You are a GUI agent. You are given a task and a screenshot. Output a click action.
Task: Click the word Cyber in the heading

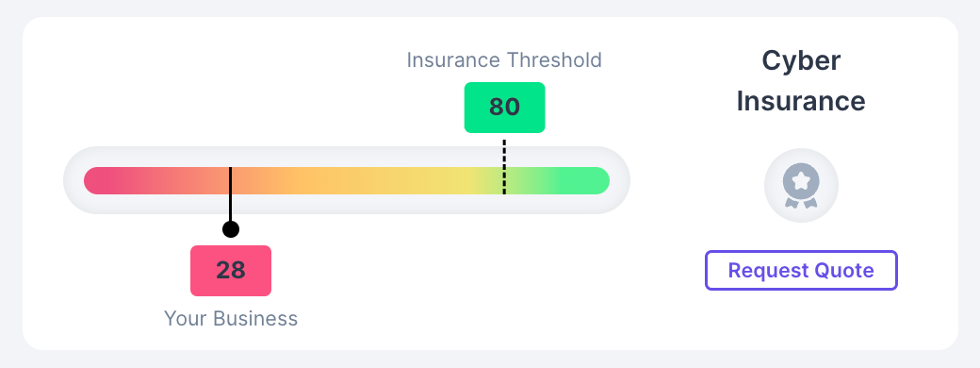tap(801, 60)
